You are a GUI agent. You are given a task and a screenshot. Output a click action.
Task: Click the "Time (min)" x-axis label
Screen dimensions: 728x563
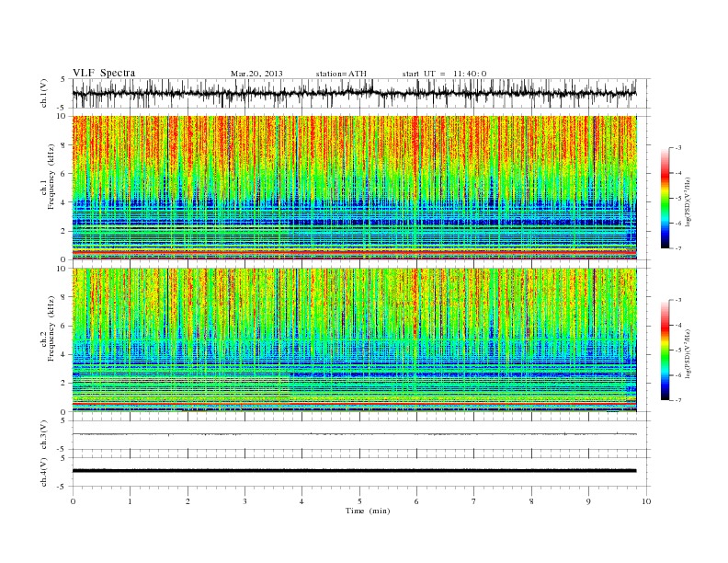pyautogui.click(x=368, y=511)
